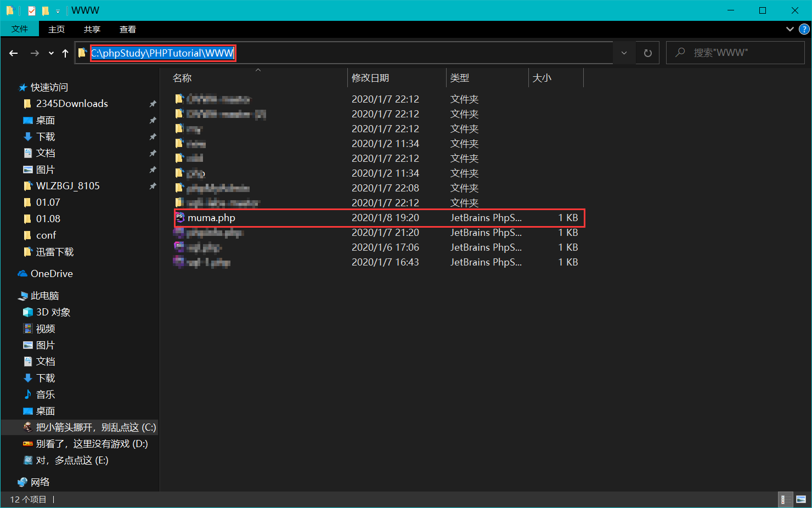This screenshot has width=812, height=508.
Task: Switch to large icons view
Action: click(x=801, y=500)
